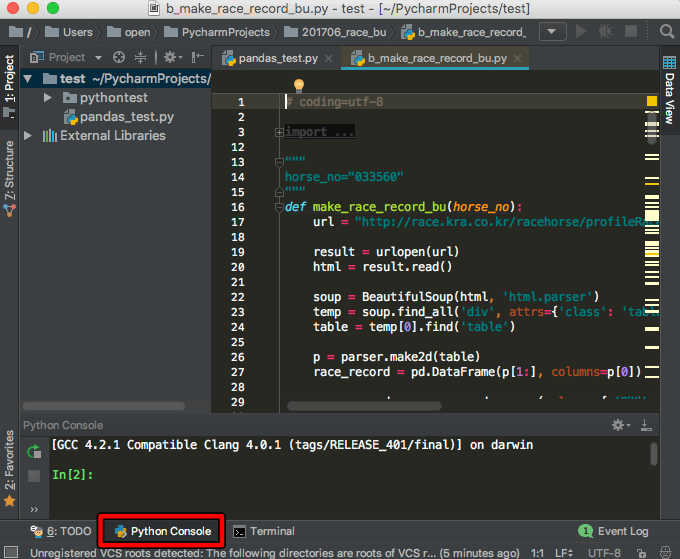680x559 pixels.
Task: Collapse the test project root
Action: click(x=28, y=78)
